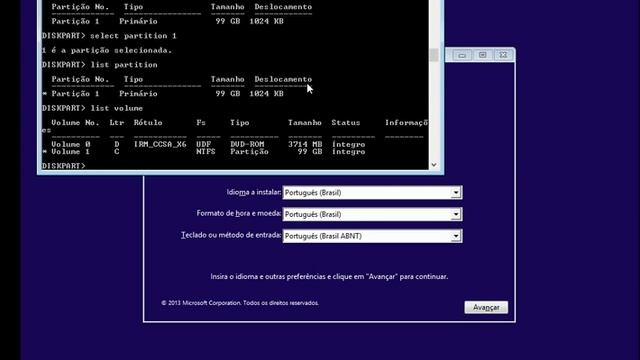The height and width of the screenshot is (360, 640).
Task: Click the '3714 MB' size value
Action: [305, 144]
